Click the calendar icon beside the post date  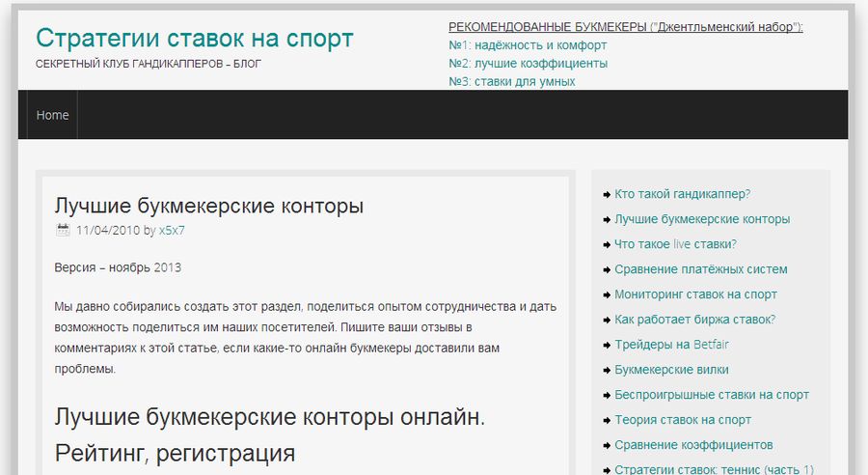(x=63, y=230)
